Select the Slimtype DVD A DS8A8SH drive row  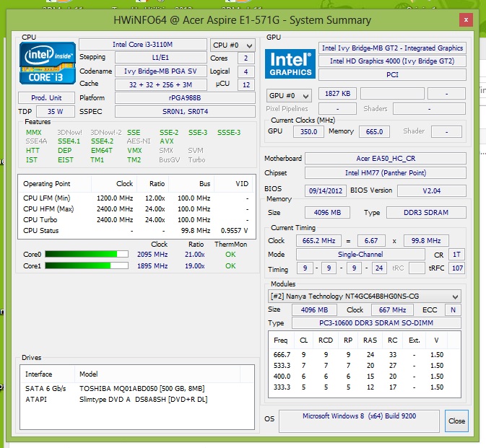(x=137, y=400)
